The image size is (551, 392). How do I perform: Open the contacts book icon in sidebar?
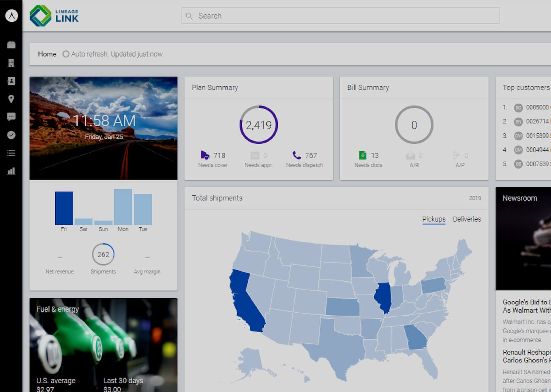(x=11, y=81)
